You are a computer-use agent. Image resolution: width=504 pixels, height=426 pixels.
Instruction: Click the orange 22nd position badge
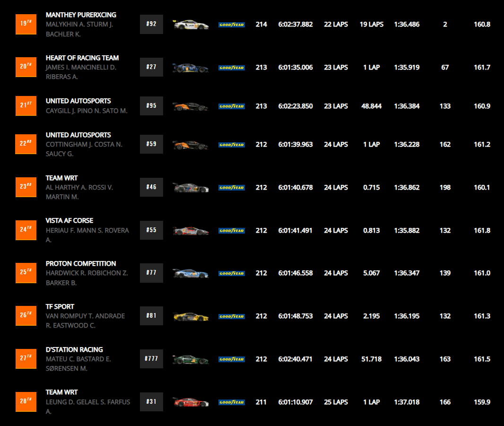pos(26,144)
